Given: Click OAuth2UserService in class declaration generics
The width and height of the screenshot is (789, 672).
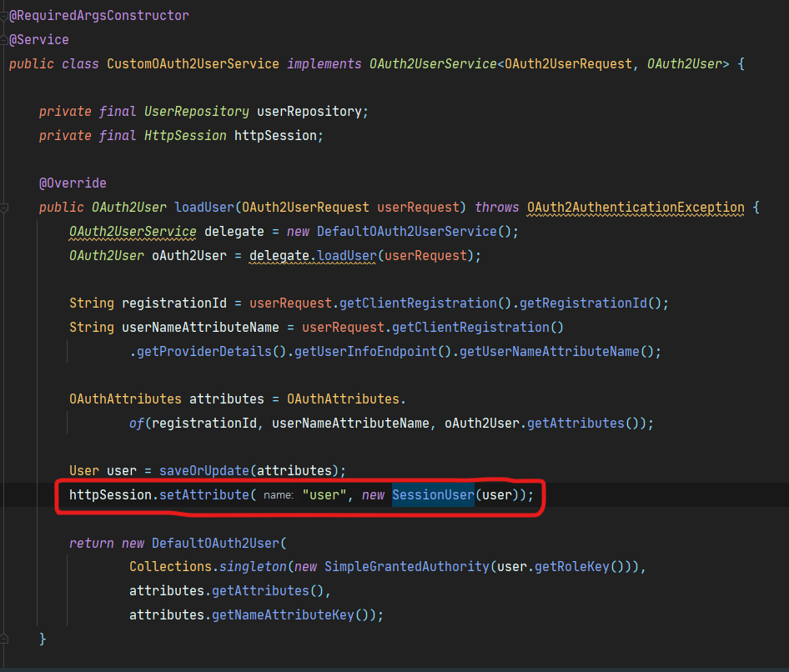Looking at the screenshot, I should pyautogui.click(x=433, y=64).
